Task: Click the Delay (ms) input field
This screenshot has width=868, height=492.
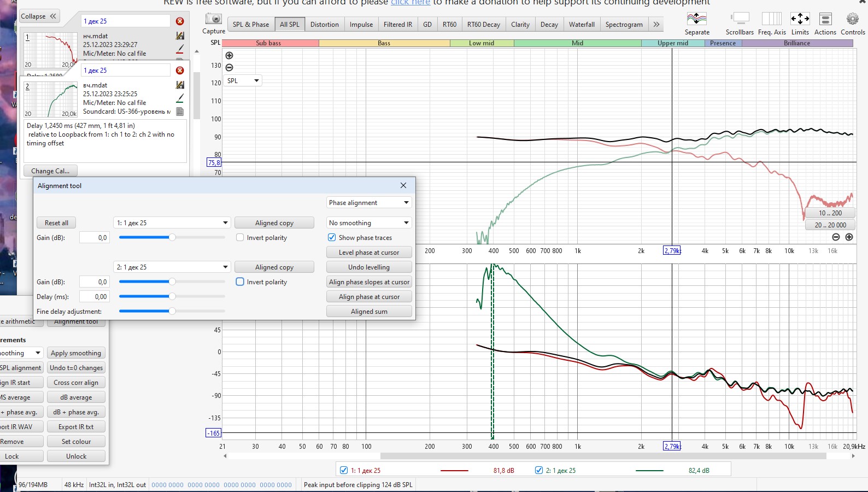Action: [94, 297]
